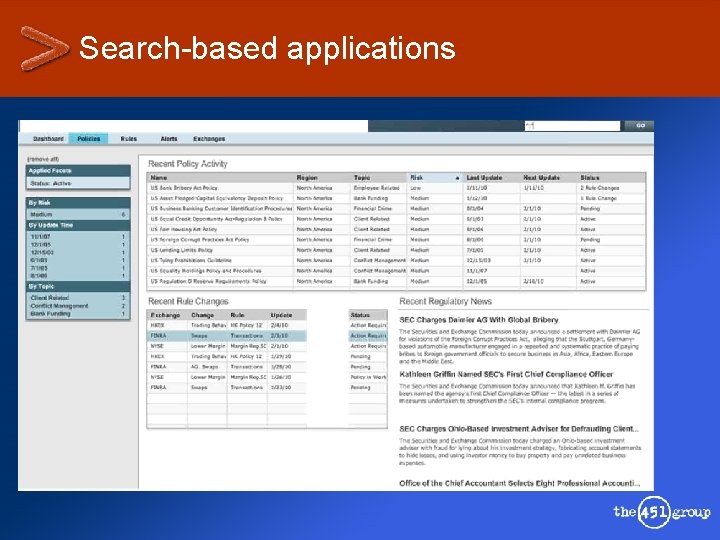Select US Bank Bribery Act Policy row
This screenshot has width=720, height=540.
pos(396,188)
